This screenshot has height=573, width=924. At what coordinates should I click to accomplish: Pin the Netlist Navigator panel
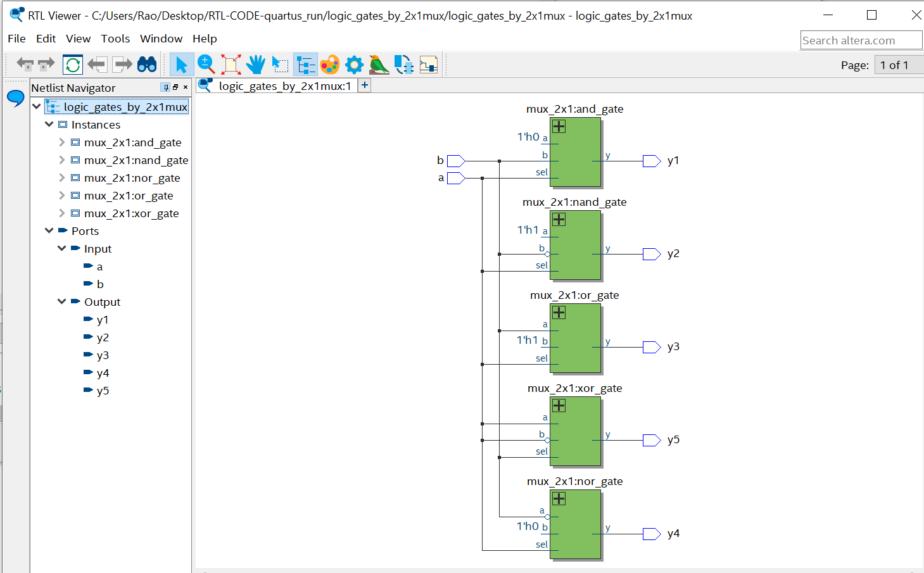(x=166, y=87)
